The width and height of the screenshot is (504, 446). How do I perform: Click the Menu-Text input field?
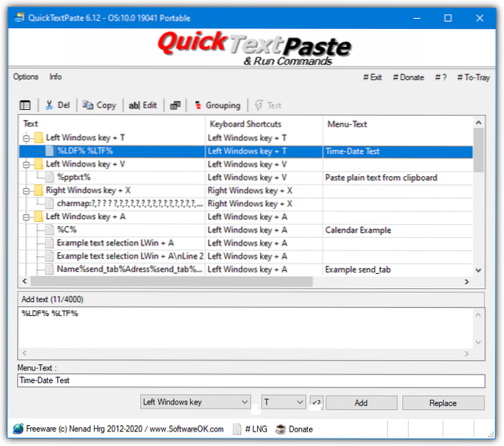pos(251,380)
